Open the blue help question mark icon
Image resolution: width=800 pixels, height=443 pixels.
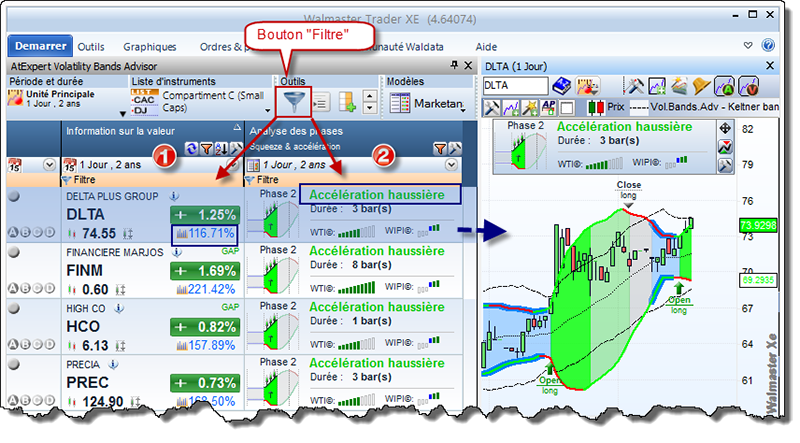(768, 45)
